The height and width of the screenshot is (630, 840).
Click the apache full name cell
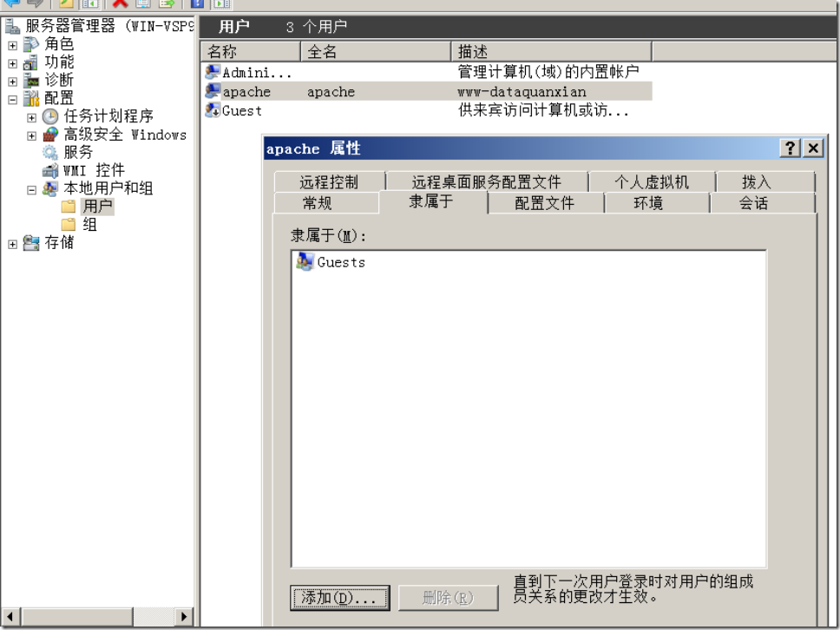331,92
